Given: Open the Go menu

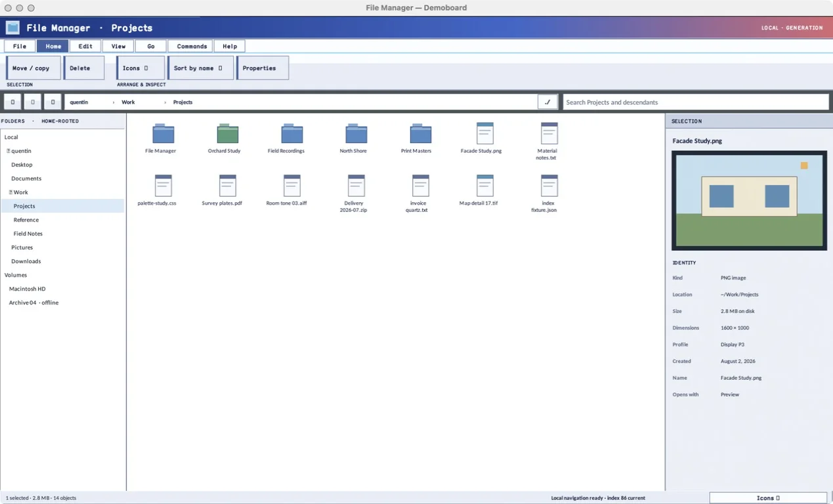Looking at the screenshot, I should click(x=151, y=46).
